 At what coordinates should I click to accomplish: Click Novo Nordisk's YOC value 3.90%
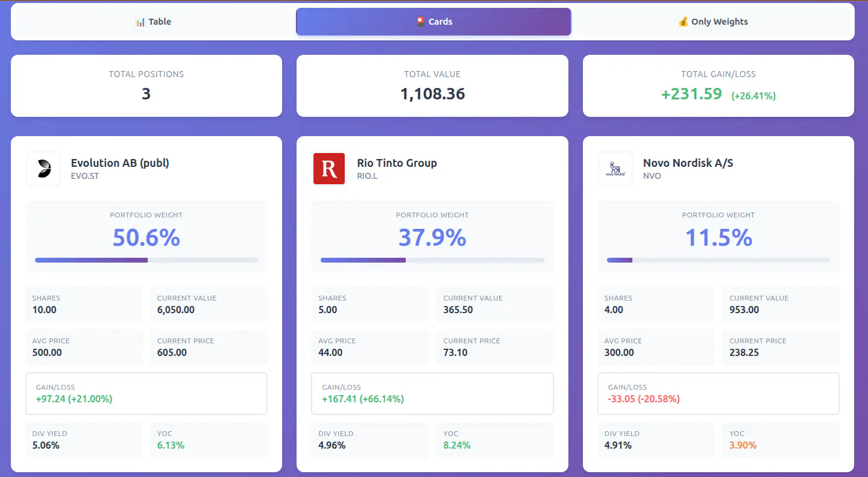[x=743, y=445]
